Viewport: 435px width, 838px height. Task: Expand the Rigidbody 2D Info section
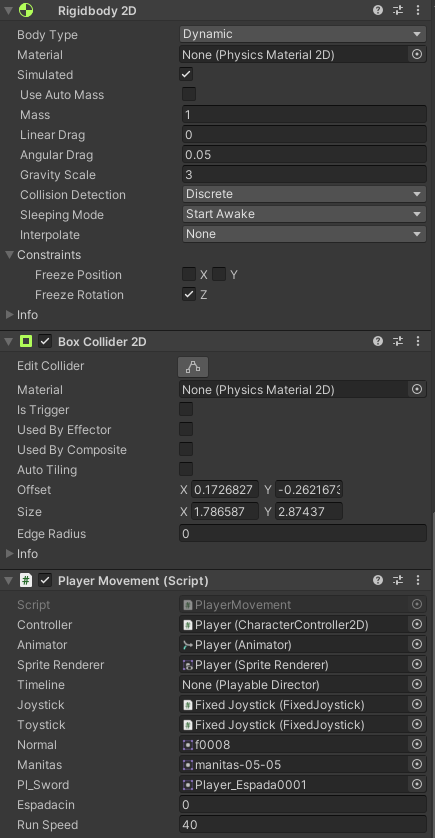[9, 314]
